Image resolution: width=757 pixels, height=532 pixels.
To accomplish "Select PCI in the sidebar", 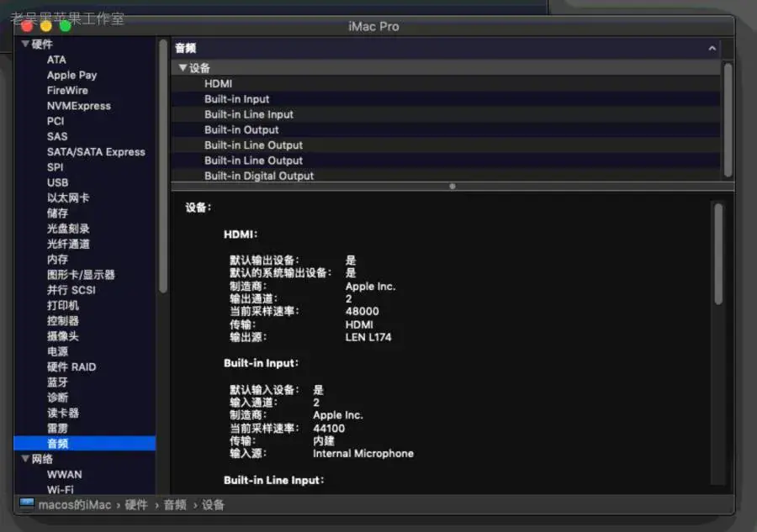I will click(x=56, y=121).
